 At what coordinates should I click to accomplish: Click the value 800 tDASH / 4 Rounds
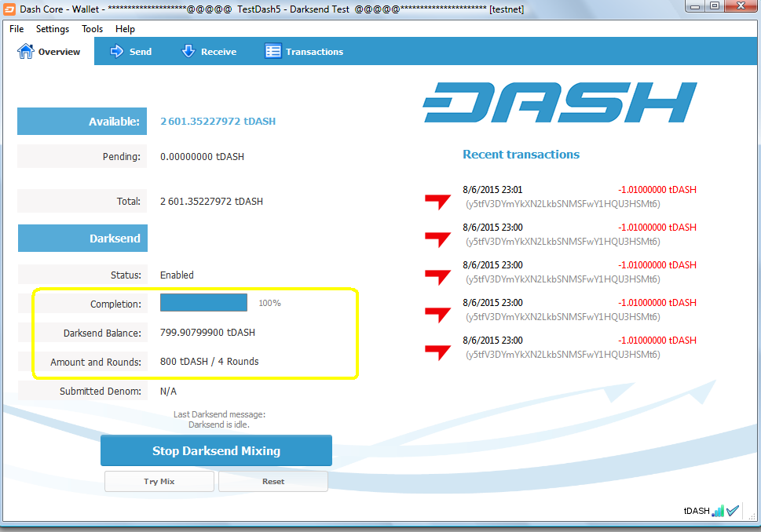pos(209,361)
